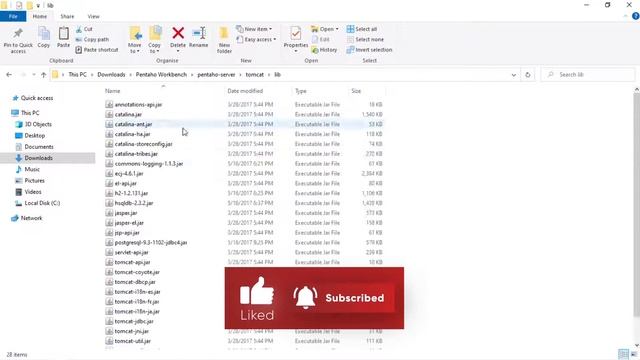Switch to the Share ribbon tab

67,17
